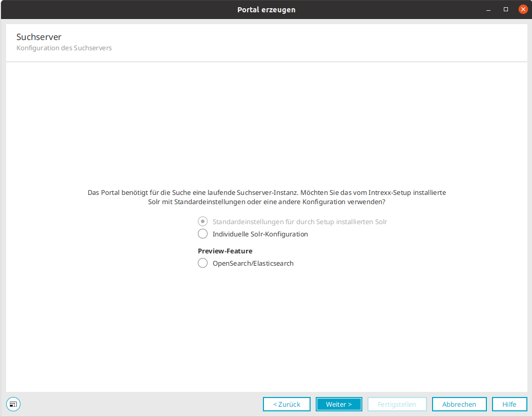Screen dimensions: 532x417
Task: Click the Preview-Feature heading text
Action: point(226,251)
